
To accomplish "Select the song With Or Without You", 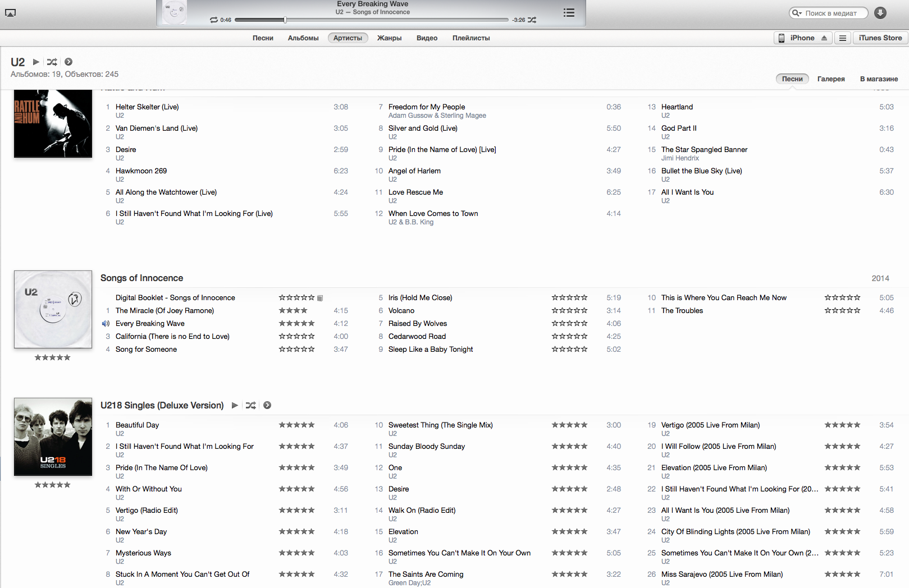I will point(148,489).
